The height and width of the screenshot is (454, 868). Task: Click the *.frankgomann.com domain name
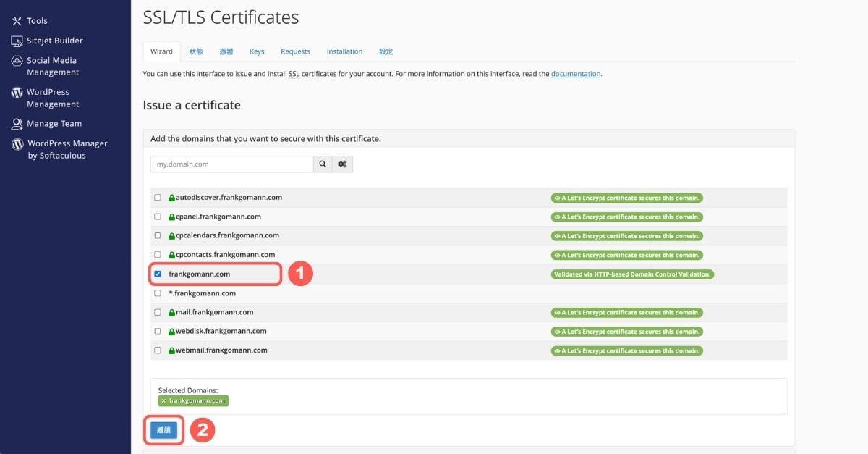203,293
